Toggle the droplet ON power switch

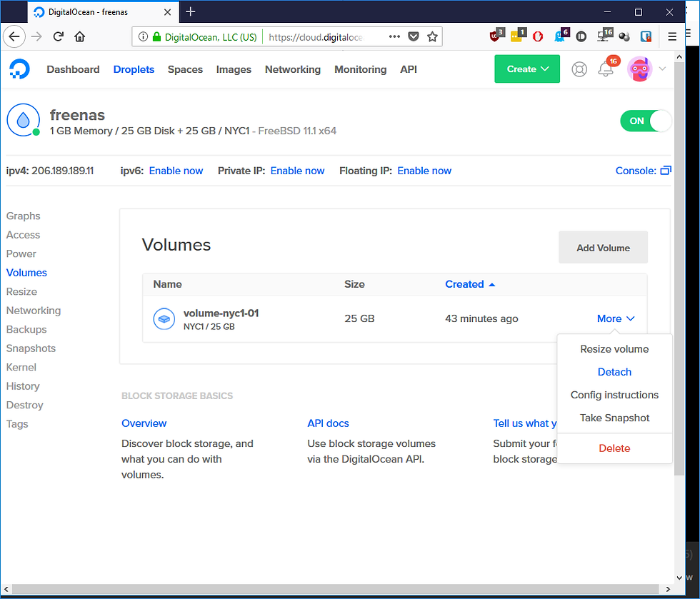point(646,121)
